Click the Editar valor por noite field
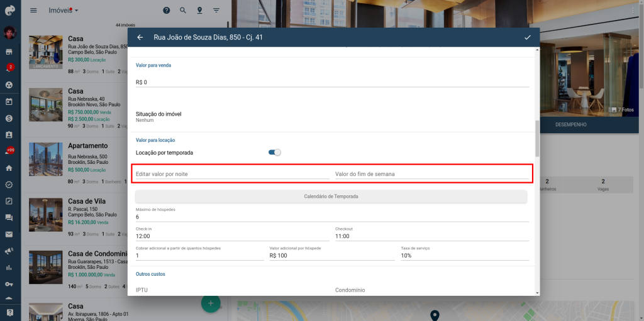This screenshot has height=321, width=644. [x=233, y=174]
